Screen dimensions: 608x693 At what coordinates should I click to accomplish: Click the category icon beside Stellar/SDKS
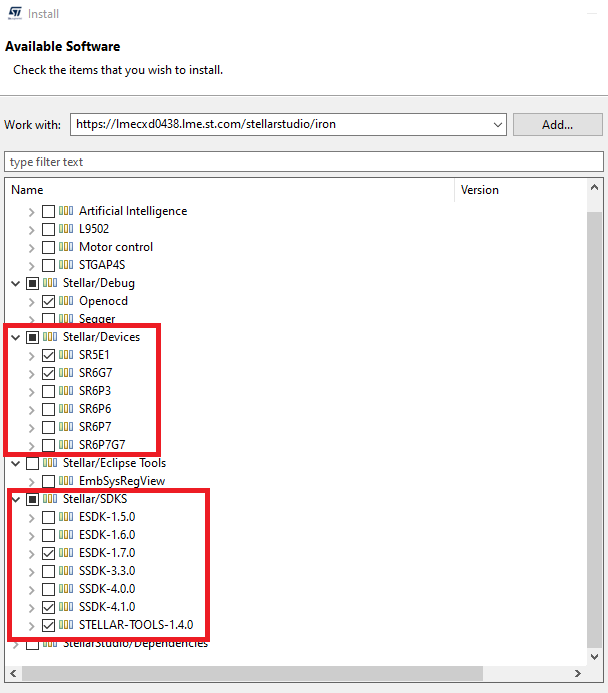50,499
